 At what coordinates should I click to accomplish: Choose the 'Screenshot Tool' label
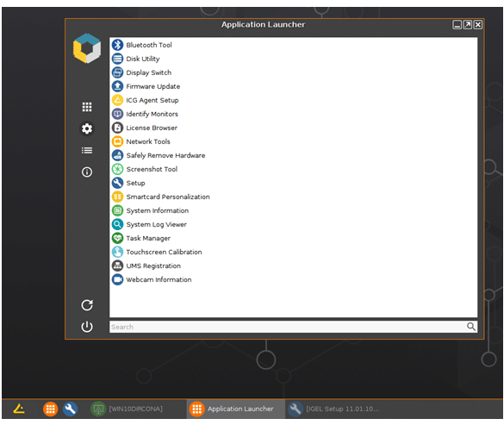click(x=152, y=170)
